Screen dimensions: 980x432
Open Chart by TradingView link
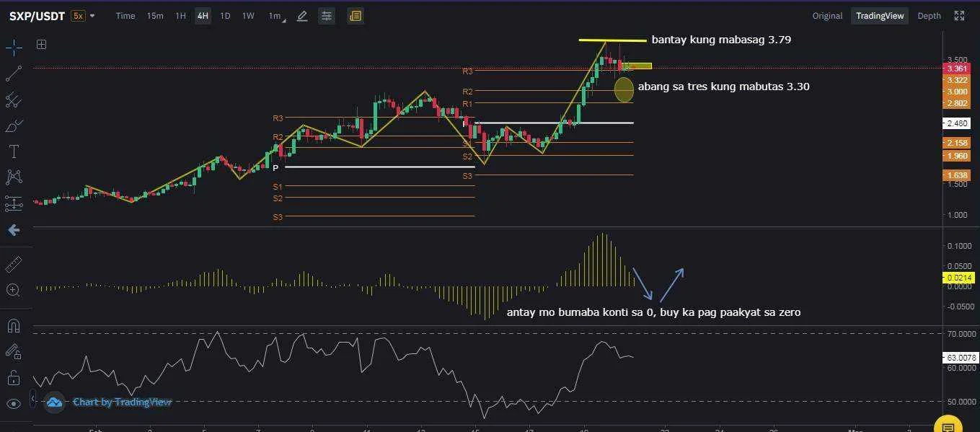pyautogui.click(x=122, y=402)
